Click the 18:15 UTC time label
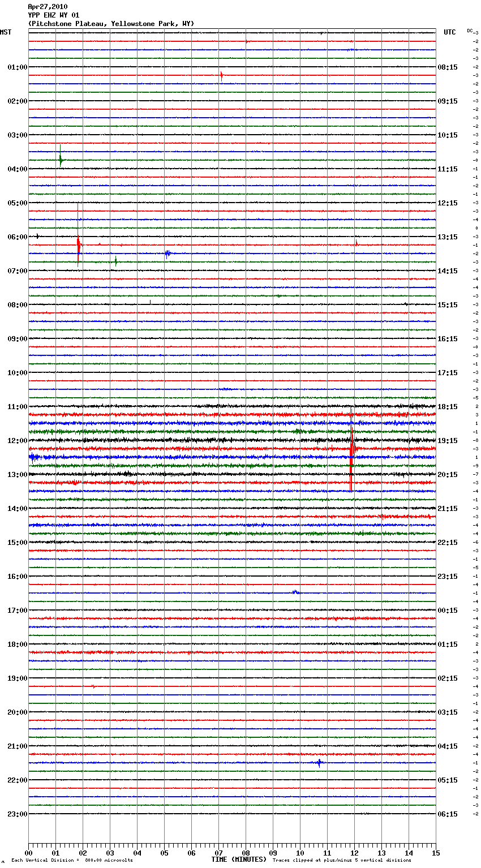 point(448,406)
